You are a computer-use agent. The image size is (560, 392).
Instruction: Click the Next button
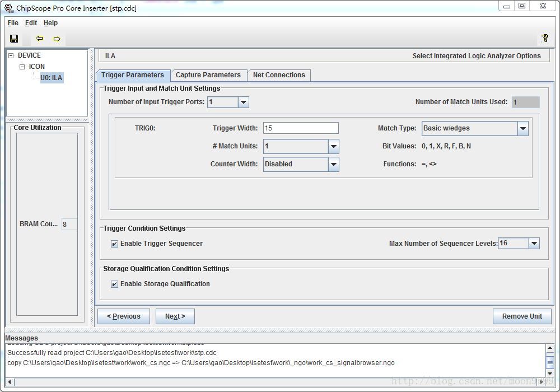(x=175, y=316)
